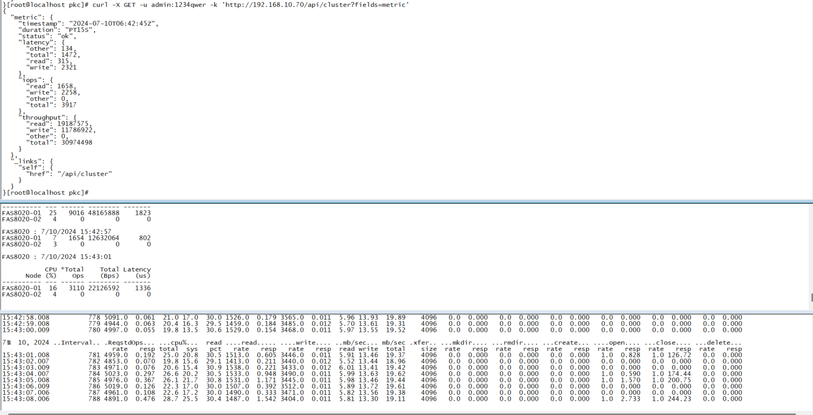Viewport: 813px width, 415px height.
Task: Click the "....write...." column header
Action: [x=305, y=342]
